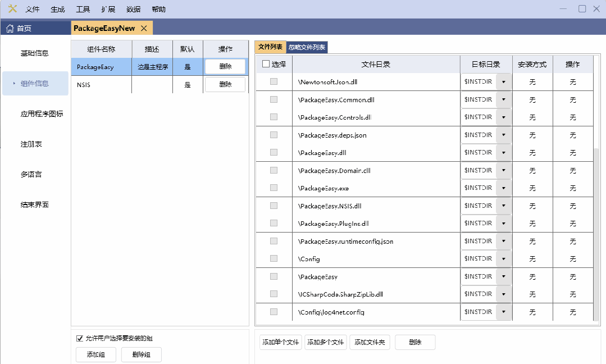The width and height of the screenshot is (606, 364).
Task: Select the \ICSharpCode.SharpZipLib.dll file entry
Action: pos(340,294)
